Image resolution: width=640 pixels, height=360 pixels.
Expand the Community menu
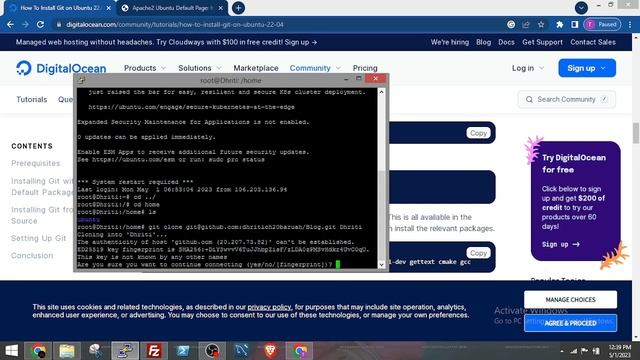315,68
